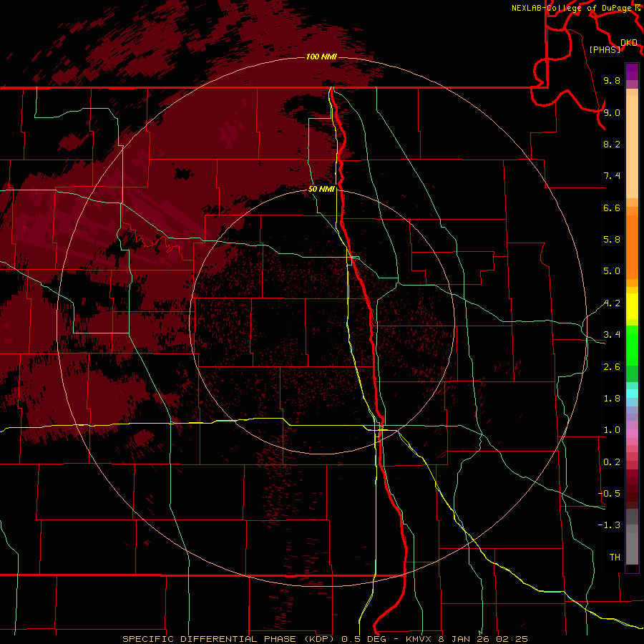The height and width of the screenshot is (644, 644).
Task: Pick the yellow color bar segment
Action: 632,306
